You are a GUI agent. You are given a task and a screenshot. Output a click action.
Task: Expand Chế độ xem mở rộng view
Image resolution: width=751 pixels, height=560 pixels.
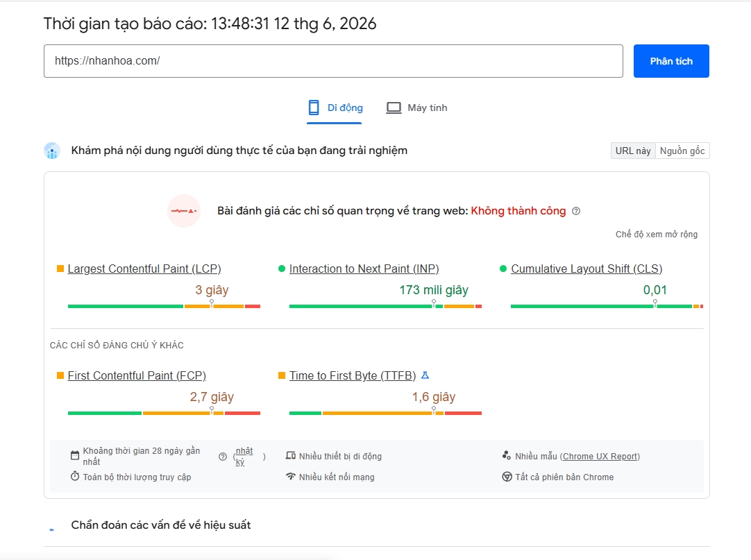[x=656, y=235]
